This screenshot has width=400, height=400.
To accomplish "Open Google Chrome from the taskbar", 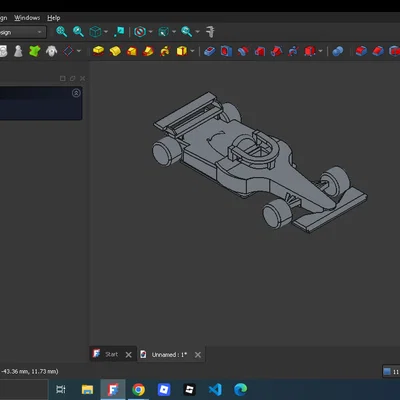I will (138, 389).
